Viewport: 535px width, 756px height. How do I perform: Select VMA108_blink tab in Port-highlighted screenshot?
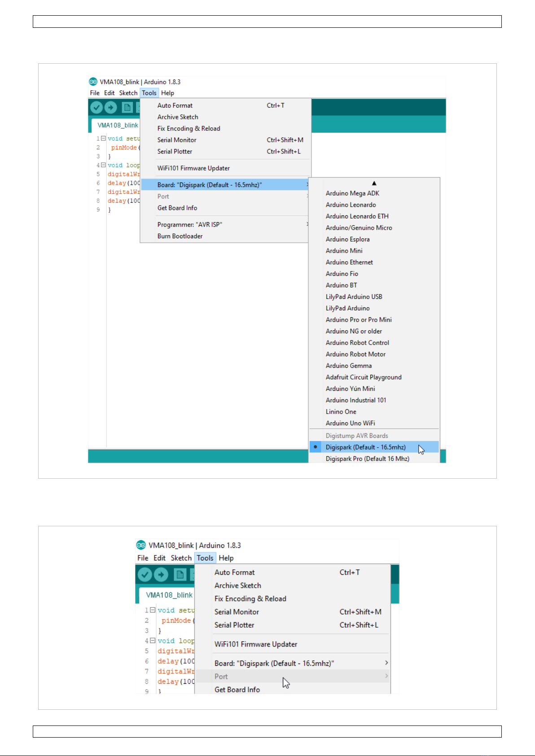pyautogui.click(x=168, y=595)
